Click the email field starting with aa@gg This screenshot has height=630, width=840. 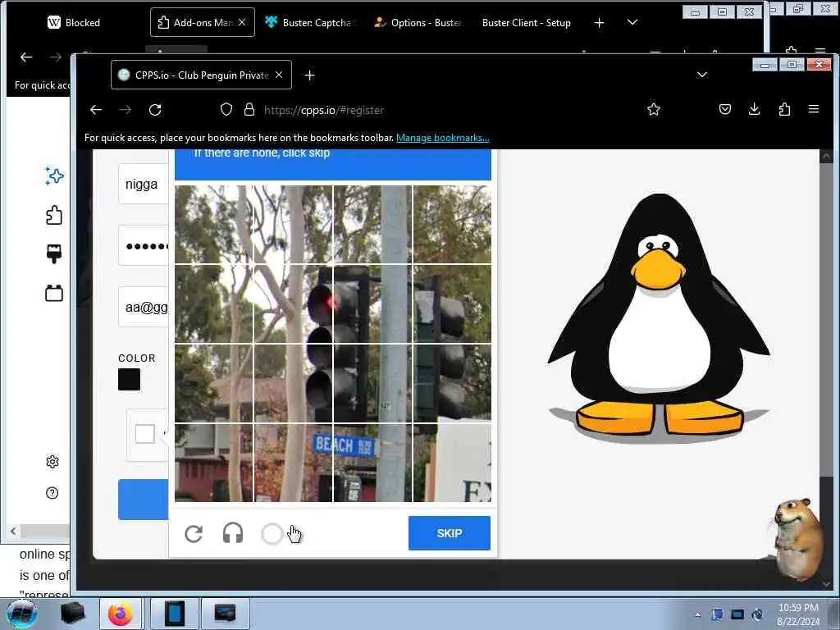pos(143,307)
